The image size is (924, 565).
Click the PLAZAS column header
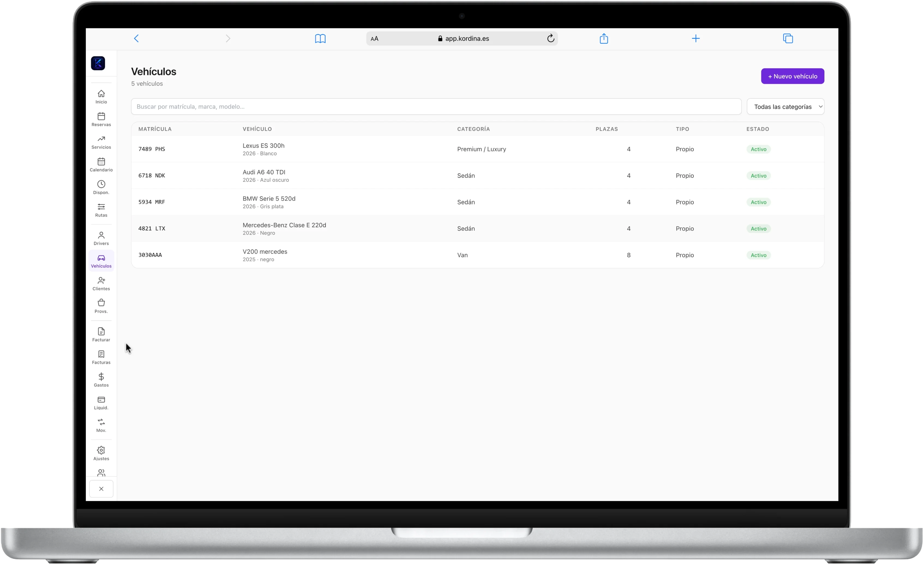point(607,129)
